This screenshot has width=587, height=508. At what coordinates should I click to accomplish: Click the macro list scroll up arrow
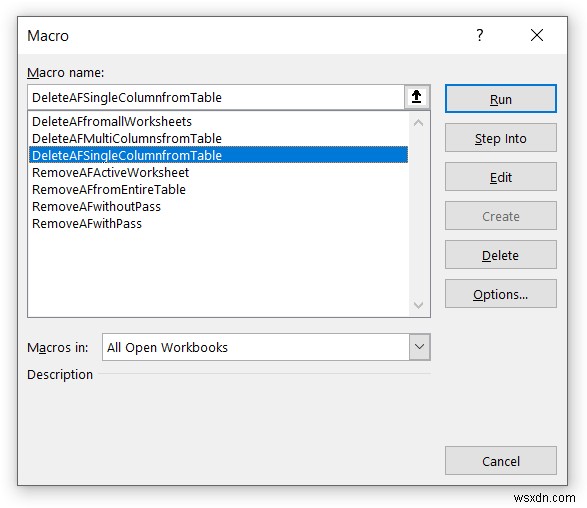(419, 122)
